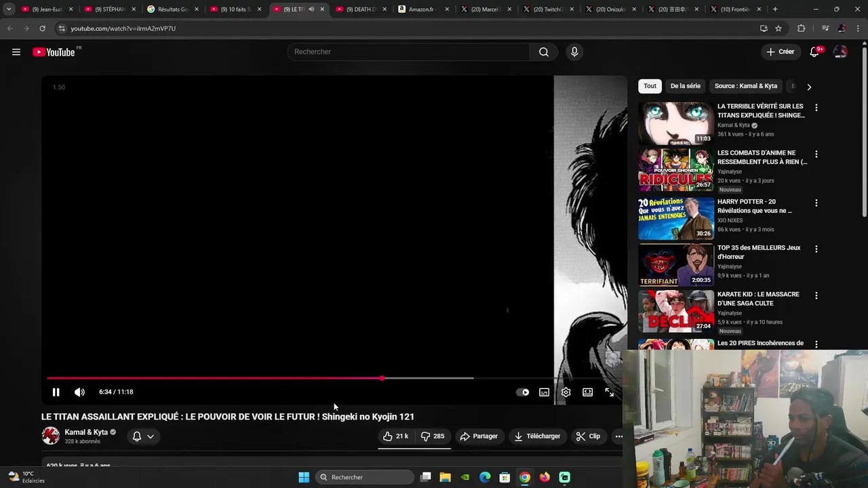This screenshot has height=488, width=868.
Task: Open the YouTube hamburger guide menu
Action: (x=16, y=52)
